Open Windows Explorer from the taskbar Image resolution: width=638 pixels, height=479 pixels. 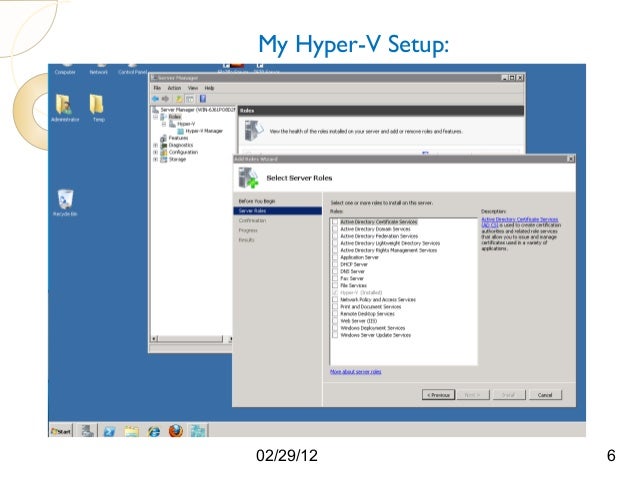[131, 431]
